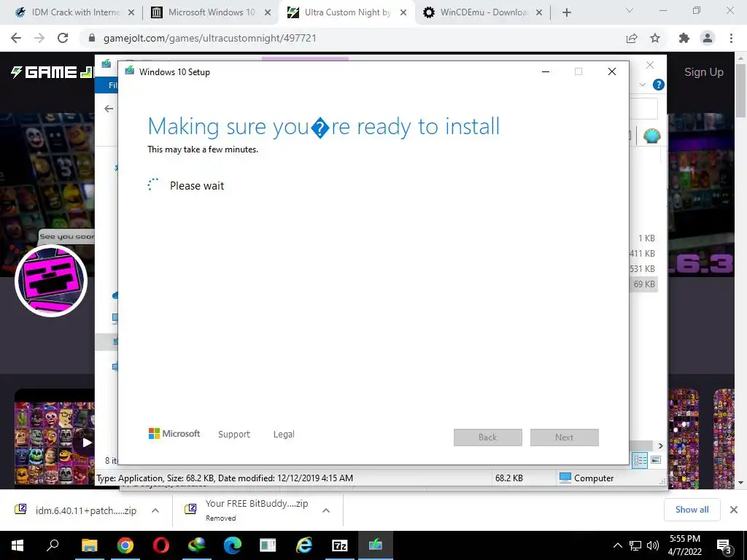The height and width of the screenshot is (560, 747).
Task: Click the pink developer avatar on Game Jolt
Action: pyautogui.click(x=51, y=281)
